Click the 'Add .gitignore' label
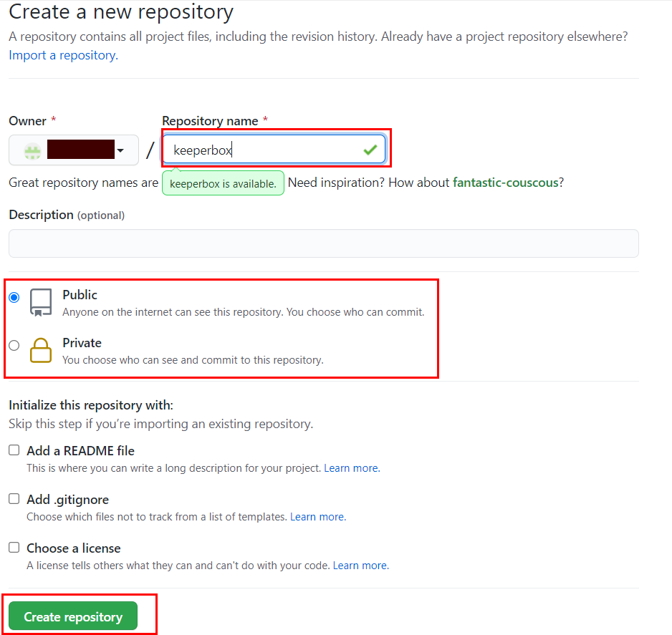The height and width of the screenshot is (635, 672). (x=68, y=499)
